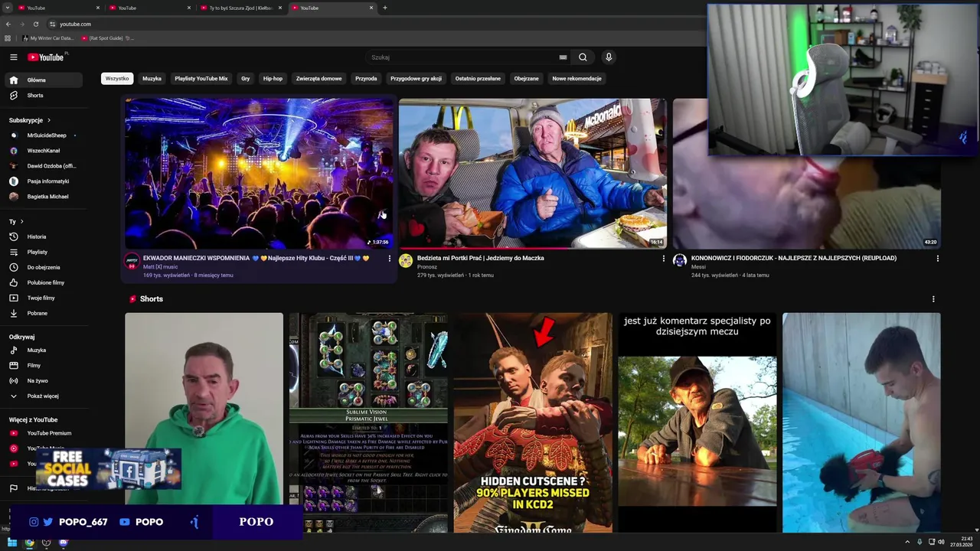Open Bagietka Michael subscription channel
The image size is (980, 551).
(45, 197)
